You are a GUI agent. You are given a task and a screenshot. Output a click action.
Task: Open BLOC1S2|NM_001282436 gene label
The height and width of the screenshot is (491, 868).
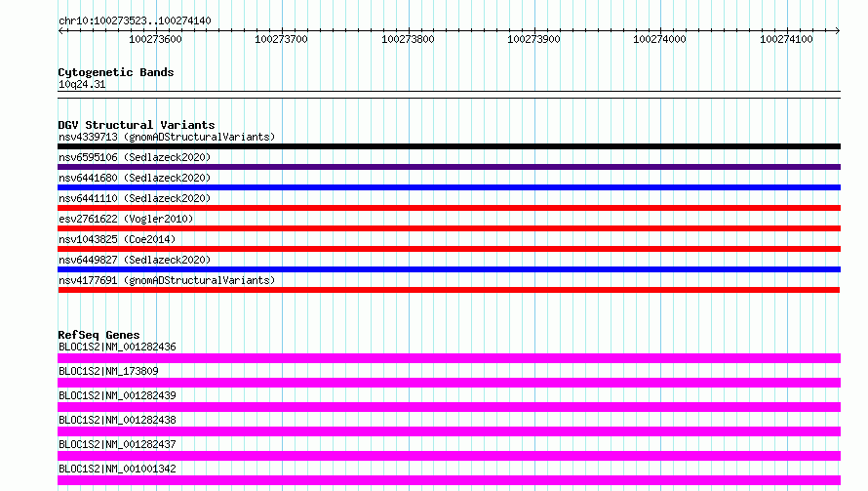tap(117, 347)
